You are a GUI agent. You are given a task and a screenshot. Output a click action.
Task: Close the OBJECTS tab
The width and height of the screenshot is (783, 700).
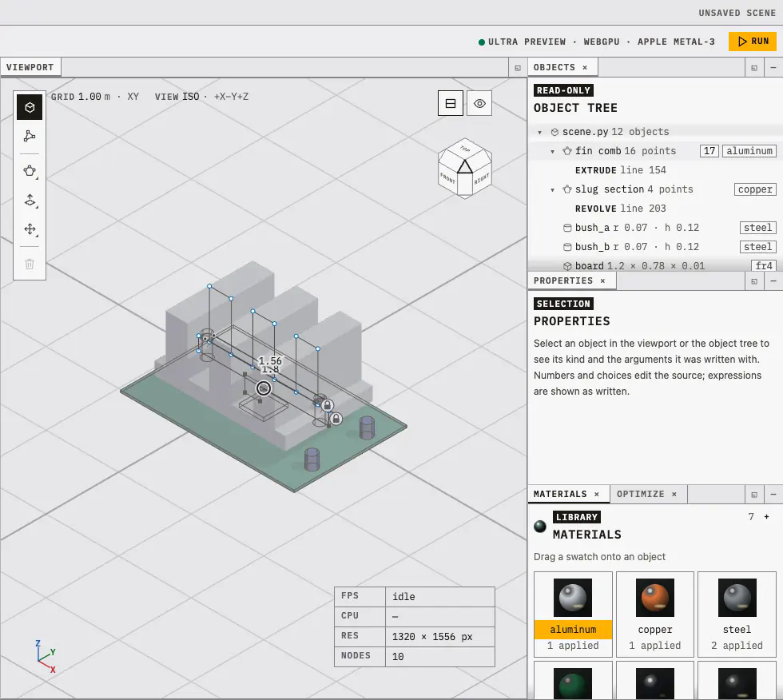click(x=585, y=67)
